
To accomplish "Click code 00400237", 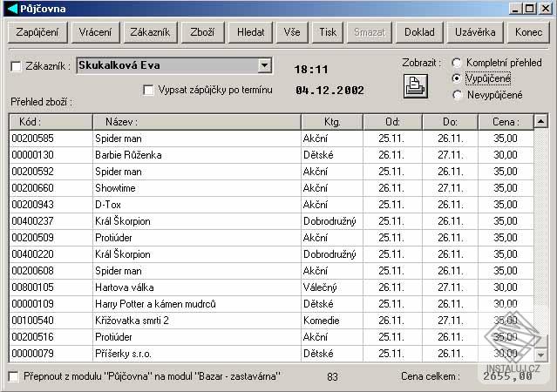I will (x=32, y=221).
